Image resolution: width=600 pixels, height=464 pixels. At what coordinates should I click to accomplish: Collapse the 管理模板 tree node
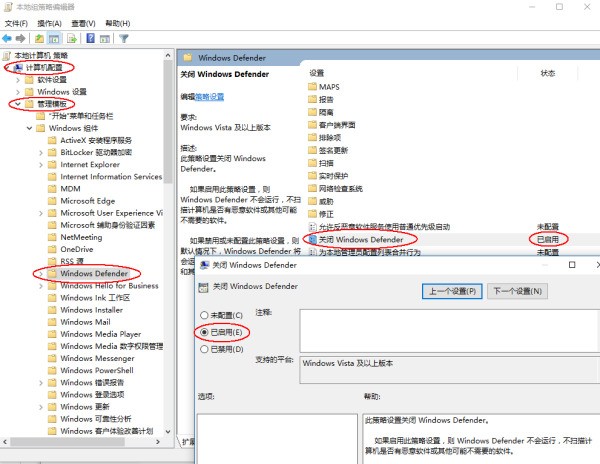click(x=18, y=104)
